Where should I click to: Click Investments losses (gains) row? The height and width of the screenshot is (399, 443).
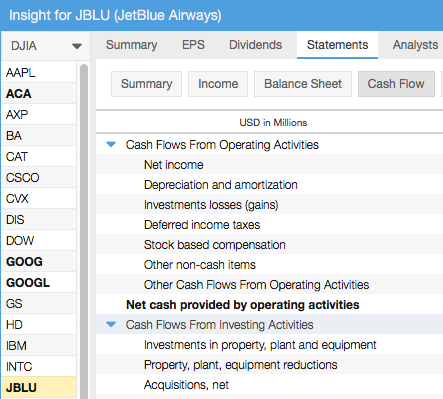click(269, 204)
